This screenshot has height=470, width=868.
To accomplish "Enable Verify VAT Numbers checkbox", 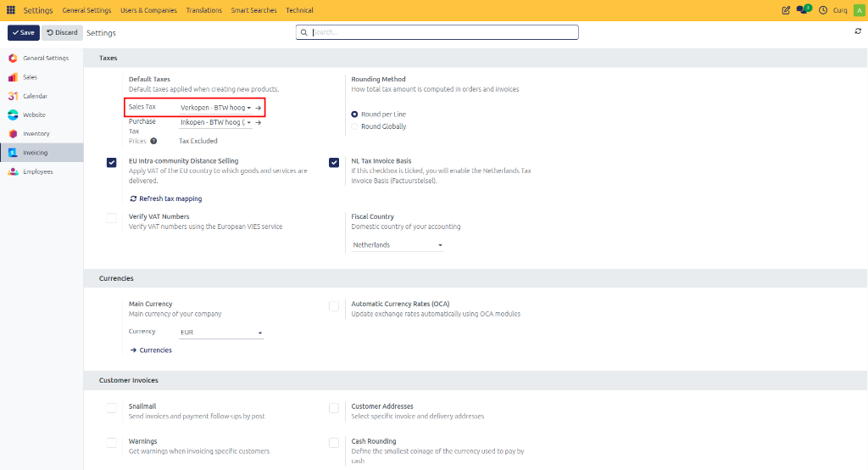I will pos(112,218).
